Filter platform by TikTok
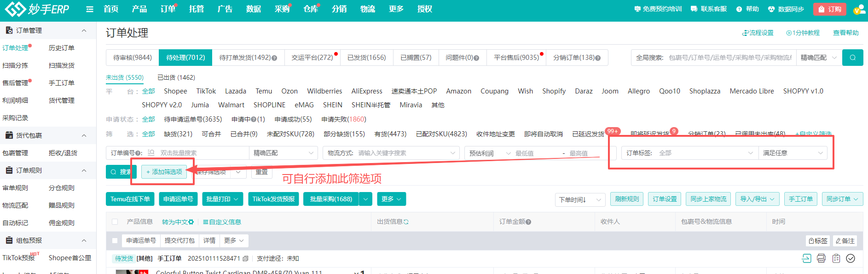Image resolution: width=868 pixels, height=274 pixels. click(206, 91)
